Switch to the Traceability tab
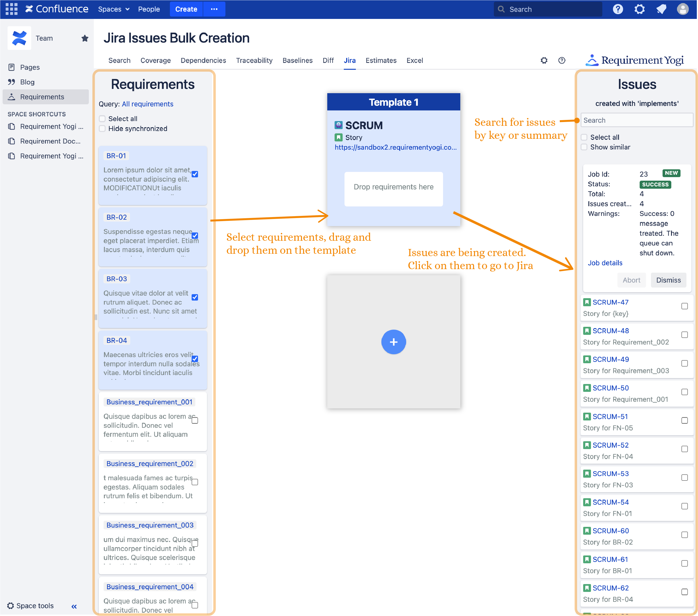 [254, 61]
